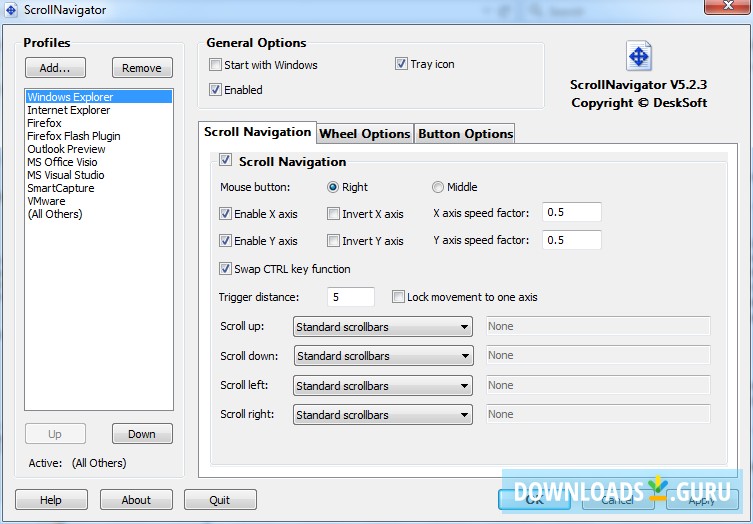The height and width of the screenshot is (524, 753).
Task: Click the Scroll left None field
Action: tap(598, 385)
